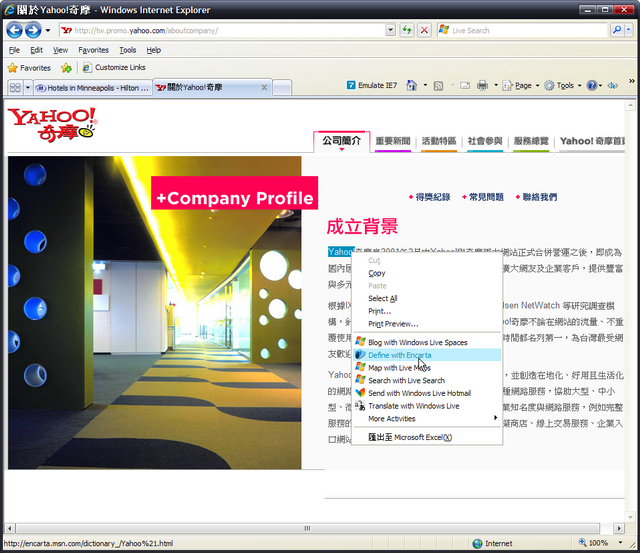Click the 100% zoom level button
Viewport: 640px width, 553px height.
tap(594, 543)
